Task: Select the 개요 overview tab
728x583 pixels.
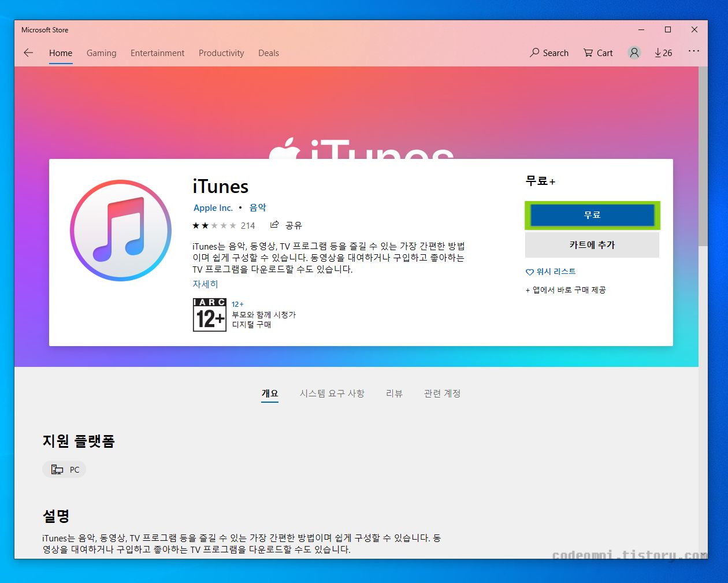Action: [x=270, y=393]
